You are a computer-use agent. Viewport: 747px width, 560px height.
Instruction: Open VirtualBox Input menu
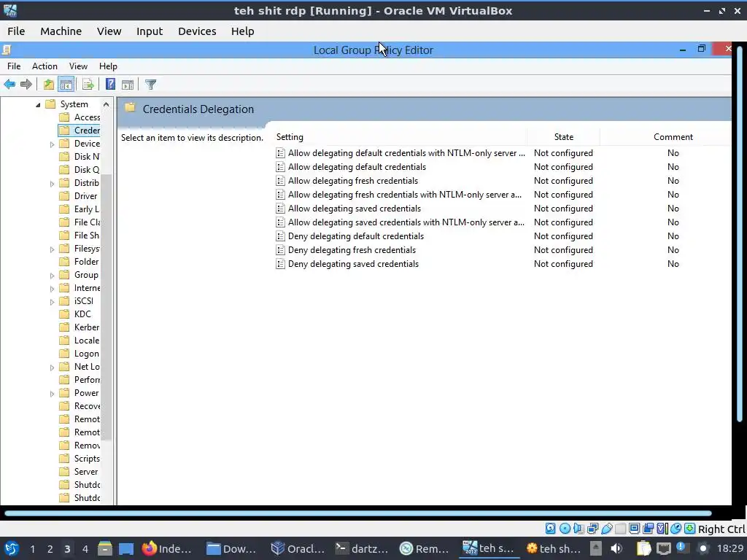150,31
